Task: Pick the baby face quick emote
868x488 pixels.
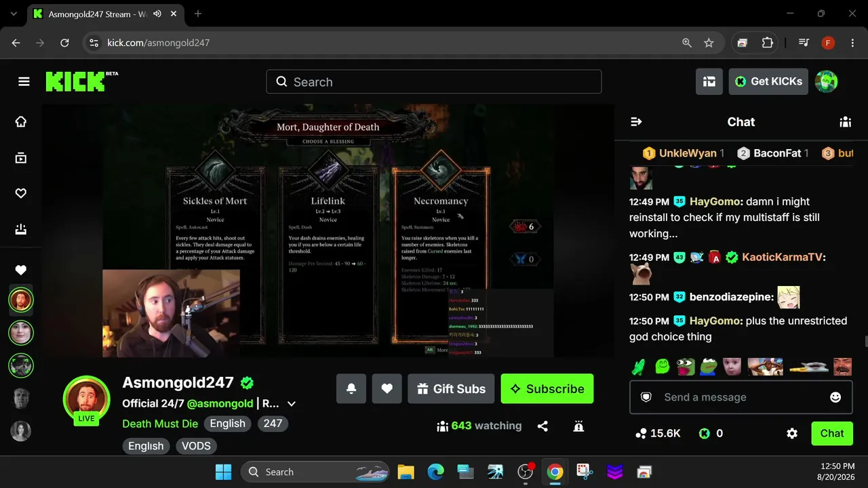Action: coord(732,367)
